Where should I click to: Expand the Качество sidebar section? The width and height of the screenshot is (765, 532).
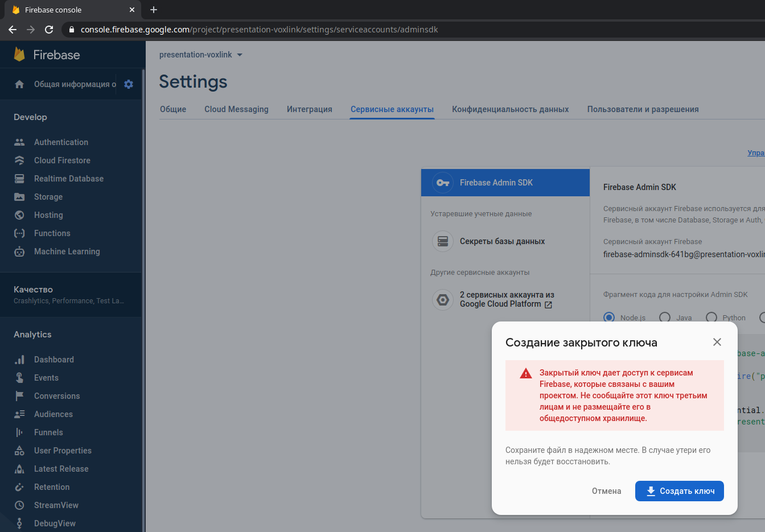[x=71, y=294]
